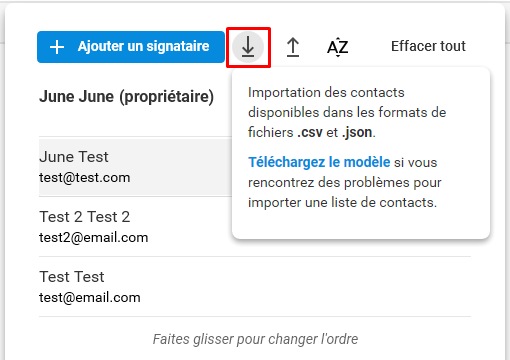The image size is (510, 360).
Task: Click the plus icon in Ajouter un signataire
Action: 57,47
